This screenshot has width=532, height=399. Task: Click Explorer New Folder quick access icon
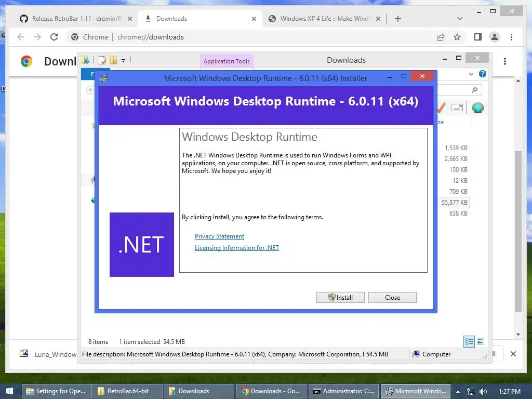click(113, 60)
